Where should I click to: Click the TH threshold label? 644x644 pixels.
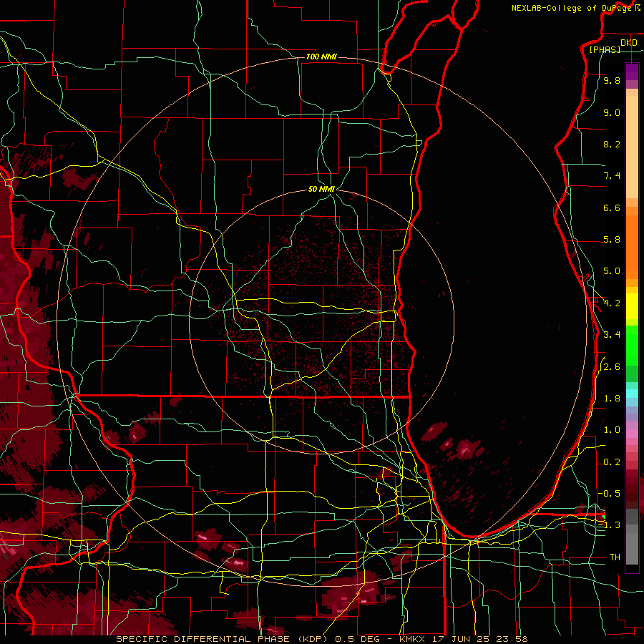[x=615, y=557]
